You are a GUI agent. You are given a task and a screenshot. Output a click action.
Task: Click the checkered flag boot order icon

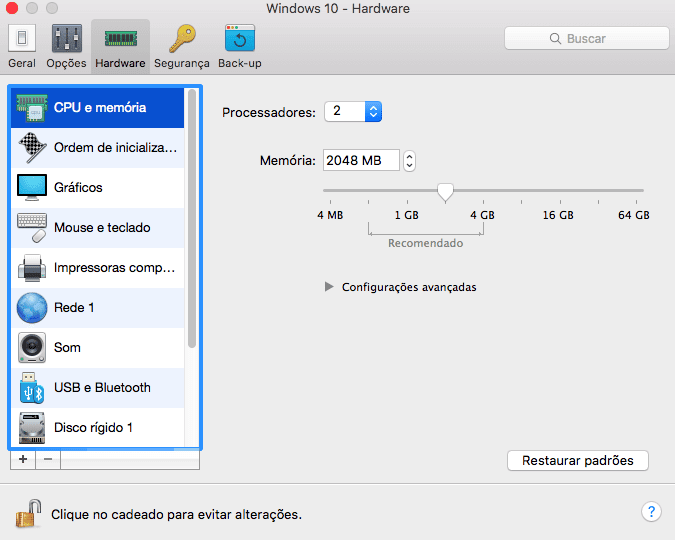pyautogui.click(x=32, y=148)
